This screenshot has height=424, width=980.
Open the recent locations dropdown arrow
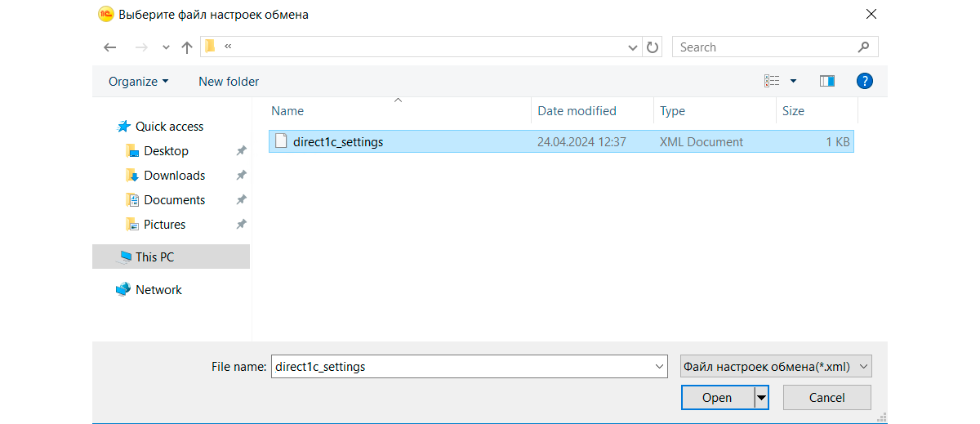click(166, 47)
